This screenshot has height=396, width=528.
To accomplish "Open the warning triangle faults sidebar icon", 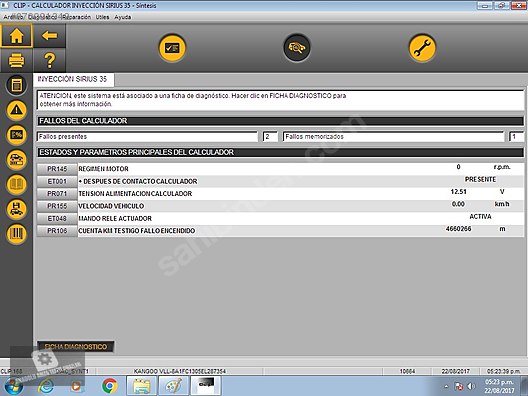I will [x=16, y=110].
